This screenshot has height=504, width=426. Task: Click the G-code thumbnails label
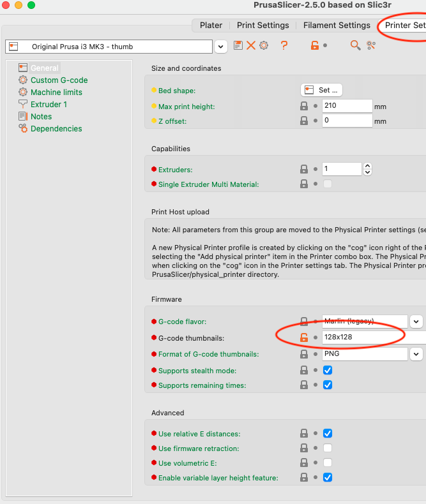[191, 338]
